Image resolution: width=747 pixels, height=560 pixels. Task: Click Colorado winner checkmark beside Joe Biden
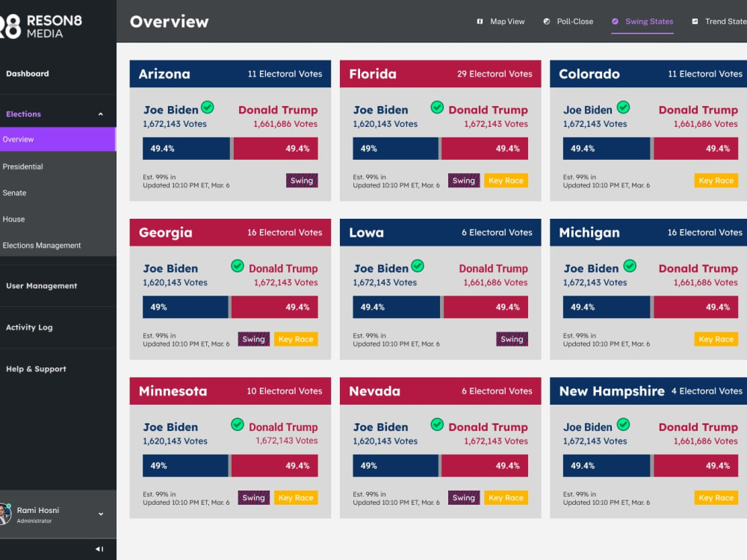(x=623, y=107)
